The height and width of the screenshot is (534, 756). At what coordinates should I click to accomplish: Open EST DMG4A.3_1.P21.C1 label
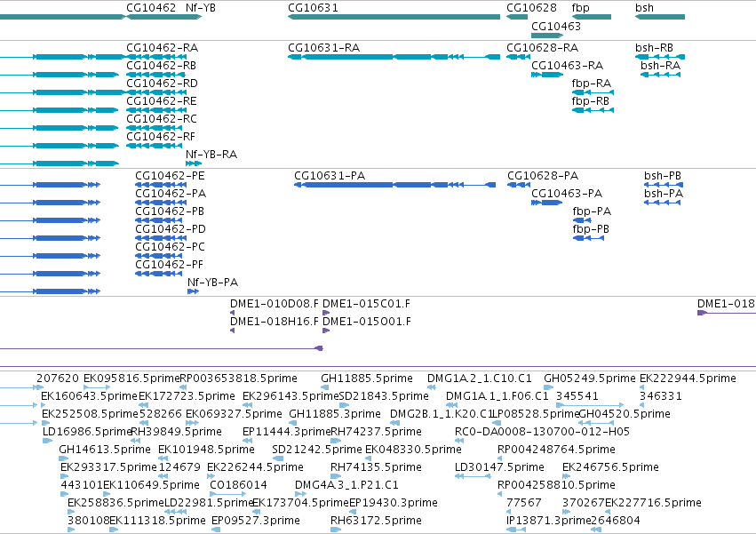click(346, 485)
